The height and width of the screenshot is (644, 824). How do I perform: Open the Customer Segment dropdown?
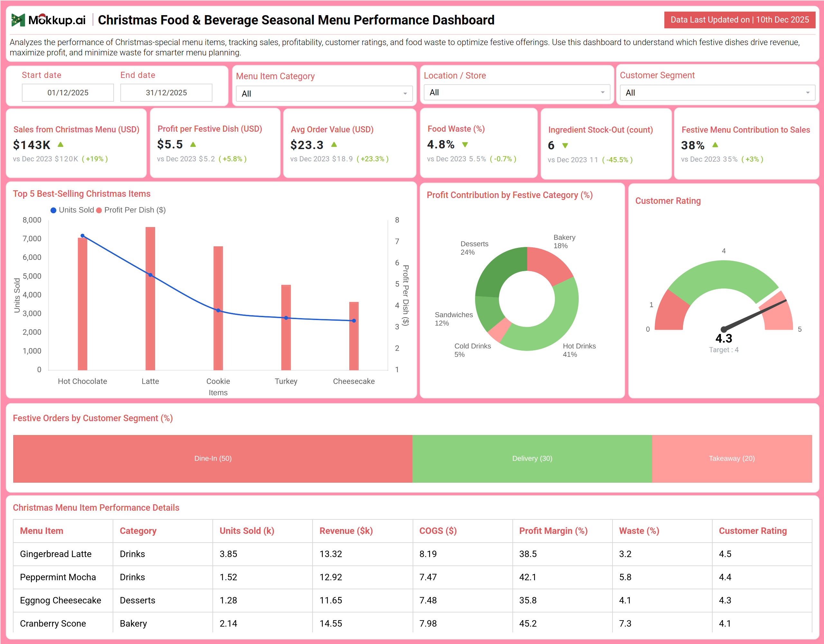(x=717, y=93)
